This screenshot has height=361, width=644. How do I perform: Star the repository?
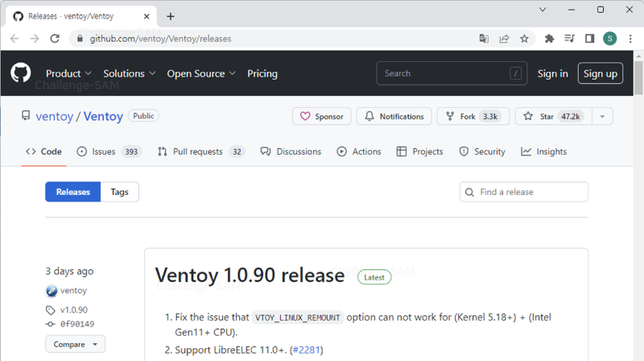553,116
